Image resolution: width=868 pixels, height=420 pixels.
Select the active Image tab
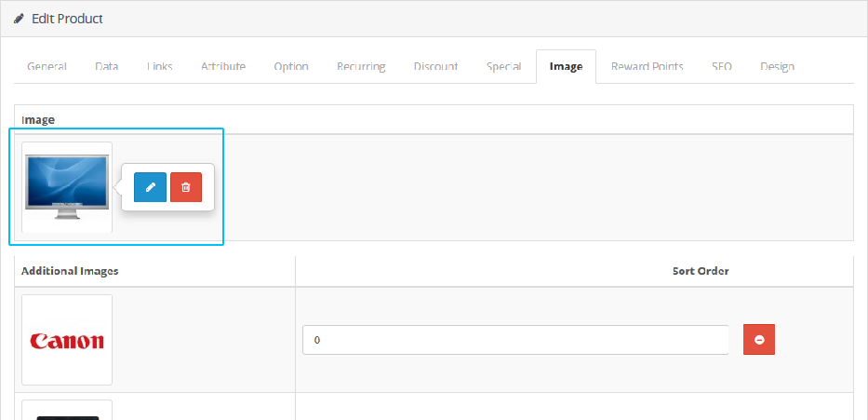coord(566,67)
